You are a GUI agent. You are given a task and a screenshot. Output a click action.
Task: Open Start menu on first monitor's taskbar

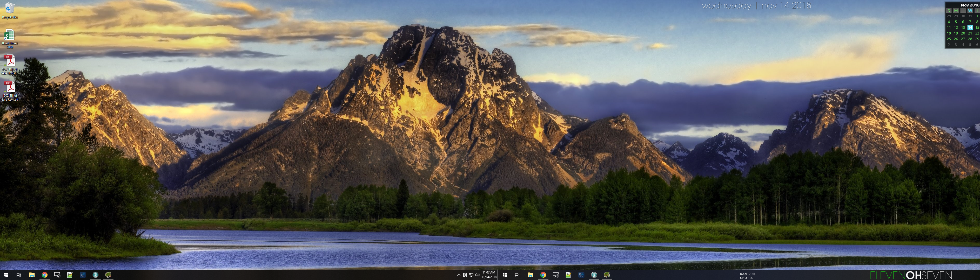6,275
